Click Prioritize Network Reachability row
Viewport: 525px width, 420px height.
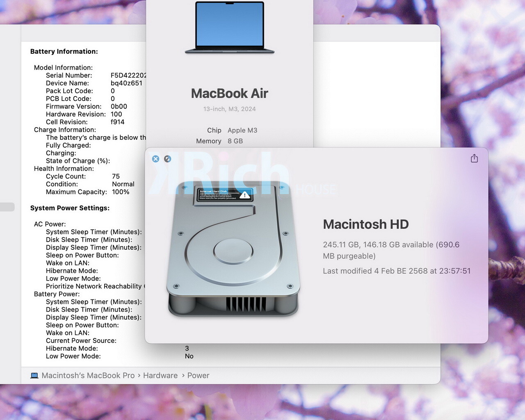[96, 286]
